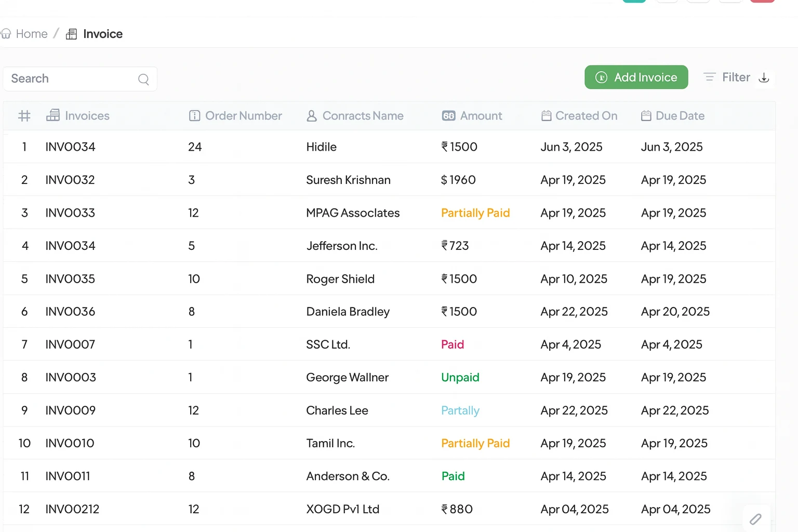Click the Search input field
The width and height of the screenshot is (798, 532).
(x=73, y=79)
